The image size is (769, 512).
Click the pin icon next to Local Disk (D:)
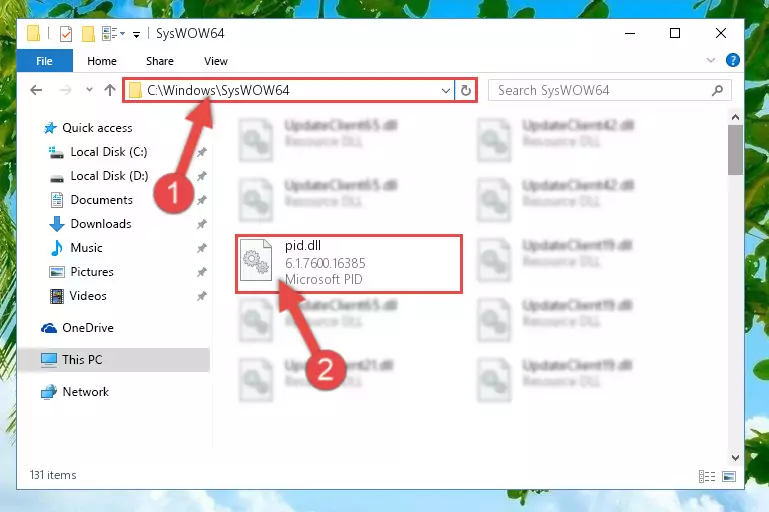202,176
